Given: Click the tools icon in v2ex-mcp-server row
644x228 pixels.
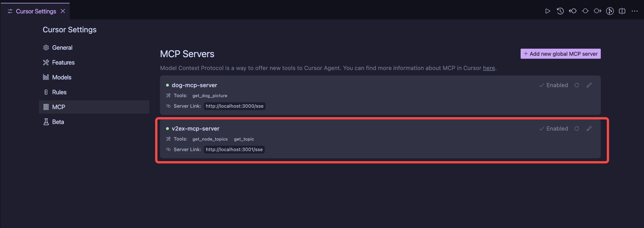Looking at the screenshot, I should (168, 139).
